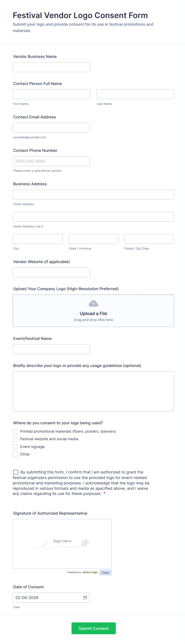The width and height of the screenshot is (185, 644).
Task: Click the Contact Phone Number field
Action: (x=51, y=161)
